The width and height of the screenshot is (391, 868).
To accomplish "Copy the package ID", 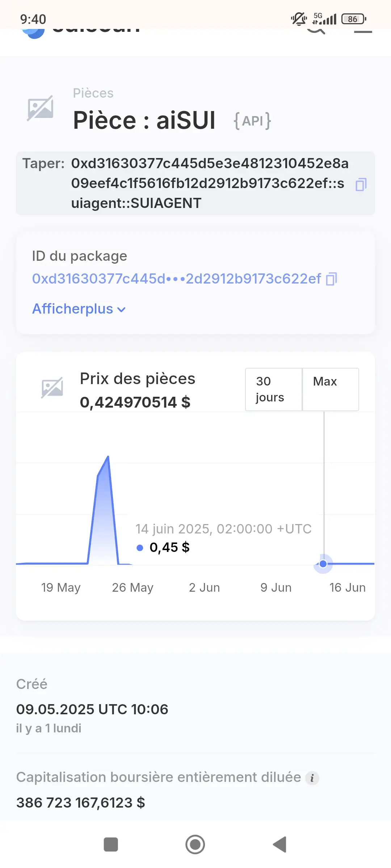I will [x=331, y=279].
